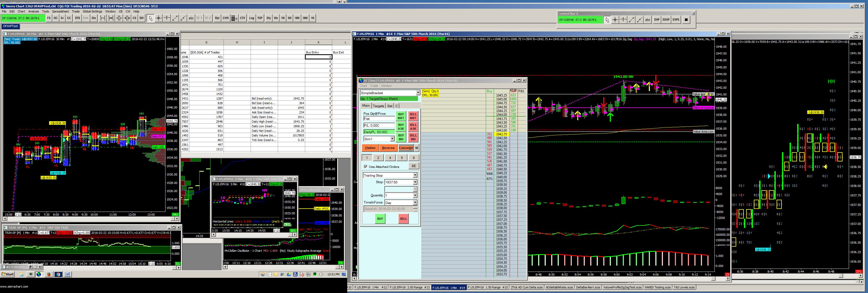This screenshot has width=868, height=293.
Task: Click the Flatten button
Action: tap(370, 148)
